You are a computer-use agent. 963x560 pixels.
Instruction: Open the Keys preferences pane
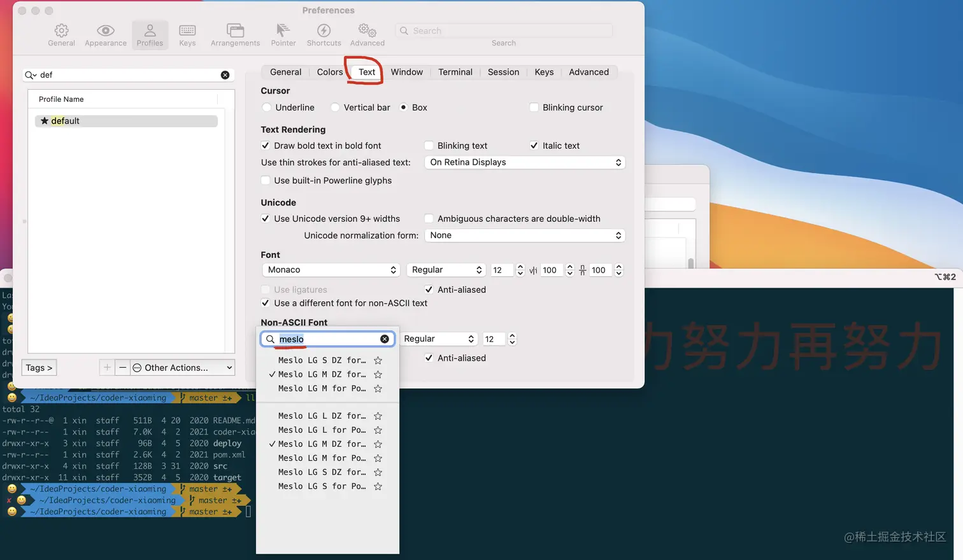[187, 34]
